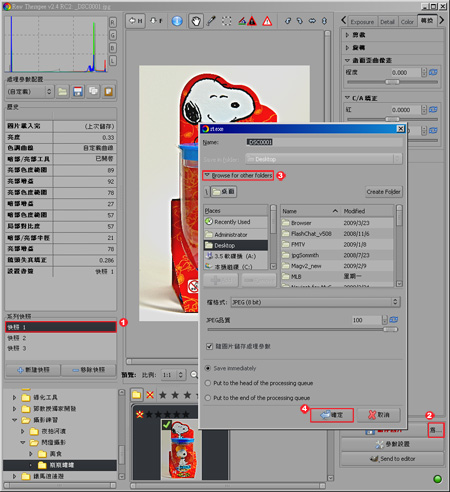The height and width of the screenshot is (492, 450).
Task: Open the 1:1 preview scale dropdown
Action: click(x=173, y=375)
